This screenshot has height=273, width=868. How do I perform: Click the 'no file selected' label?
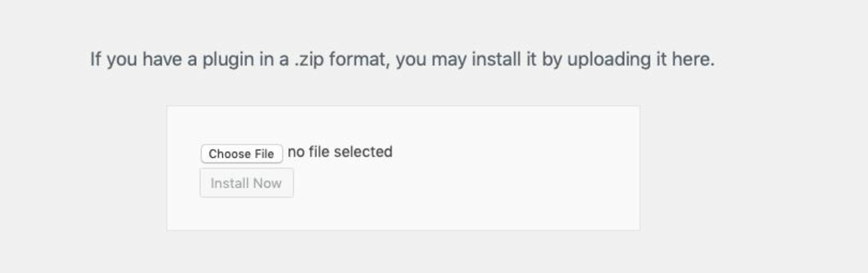click(340, 152)
